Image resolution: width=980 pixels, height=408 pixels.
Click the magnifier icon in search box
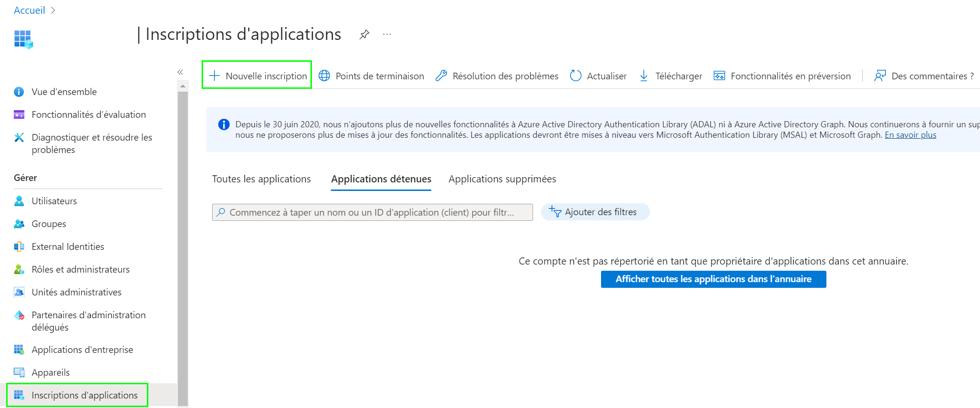pos(221,212)
